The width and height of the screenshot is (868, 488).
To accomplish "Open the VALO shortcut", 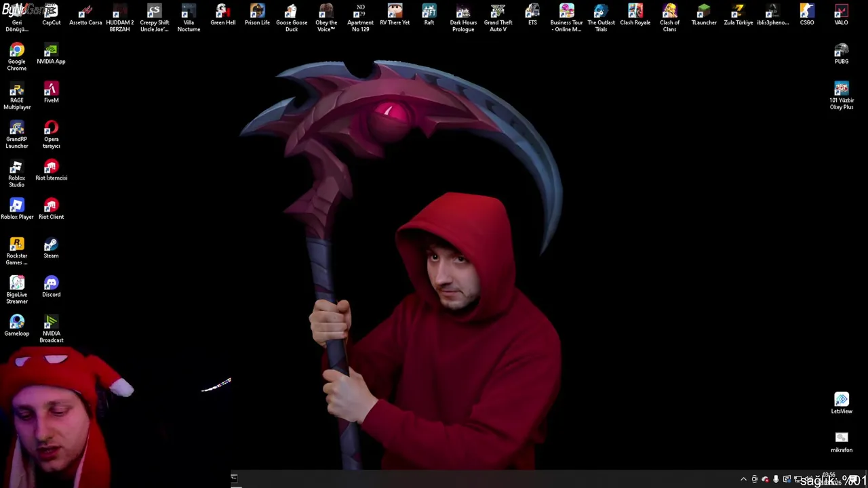I will click(x=841, y=16).
